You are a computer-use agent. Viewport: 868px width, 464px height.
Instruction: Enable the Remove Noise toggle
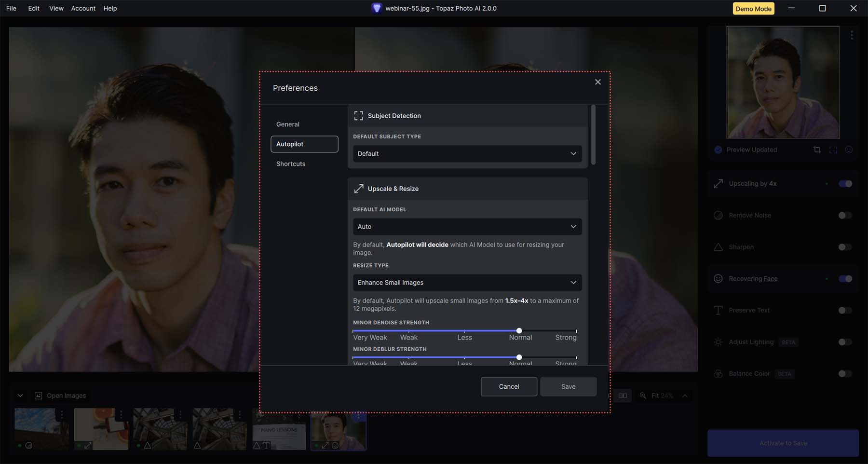point(845,215)
